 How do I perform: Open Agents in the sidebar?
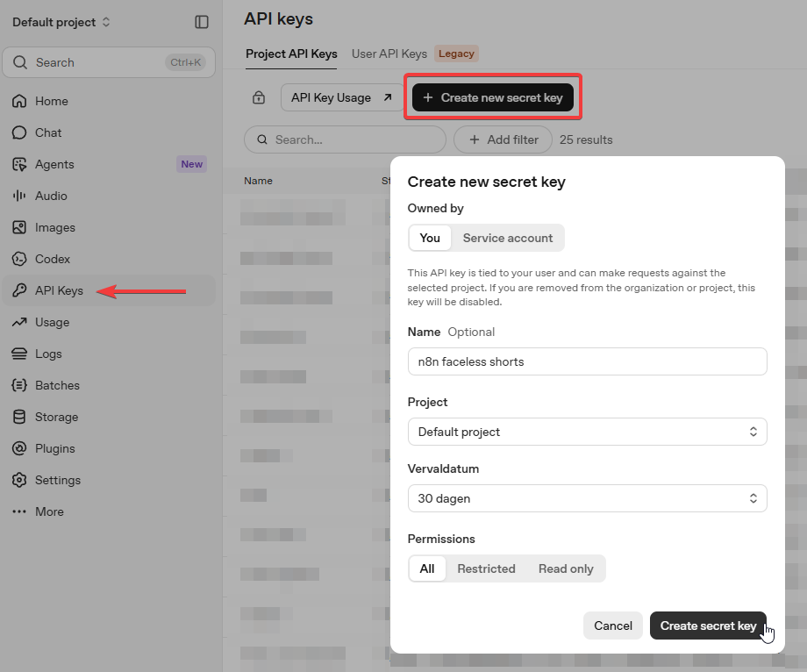point(109,164)
